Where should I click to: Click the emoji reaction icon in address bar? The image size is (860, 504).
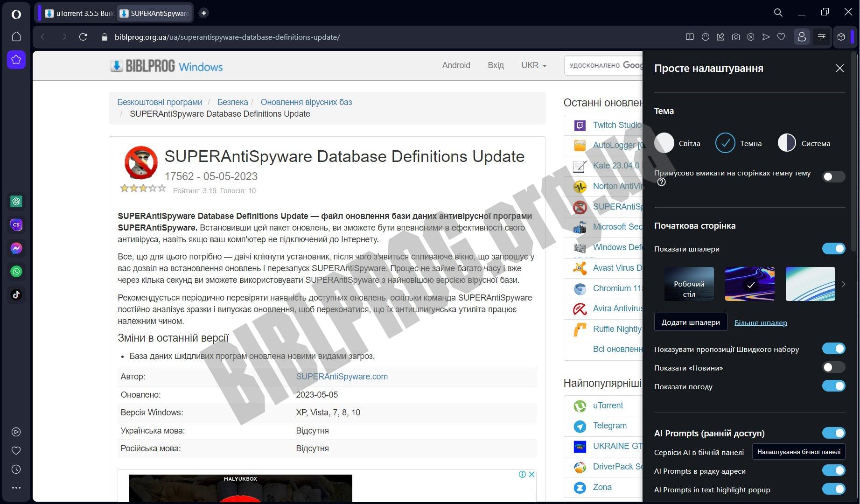click(706, 37)
